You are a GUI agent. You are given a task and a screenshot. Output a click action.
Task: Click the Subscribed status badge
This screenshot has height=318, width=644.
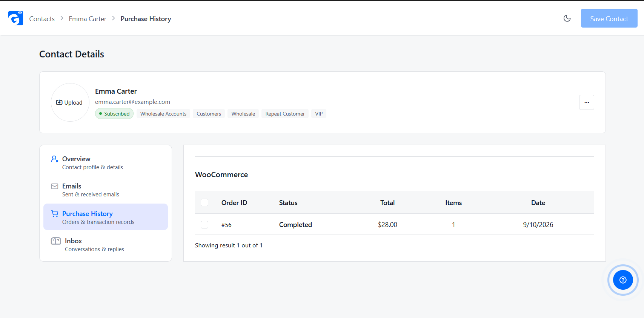pos(114,114)
